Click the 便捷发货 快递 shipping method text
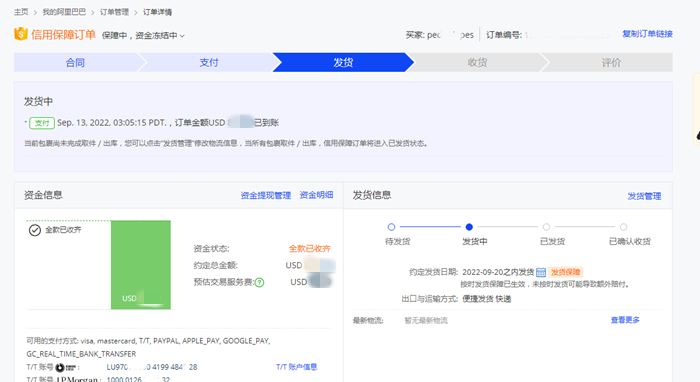The image size is (700, 382). point(487,299)
